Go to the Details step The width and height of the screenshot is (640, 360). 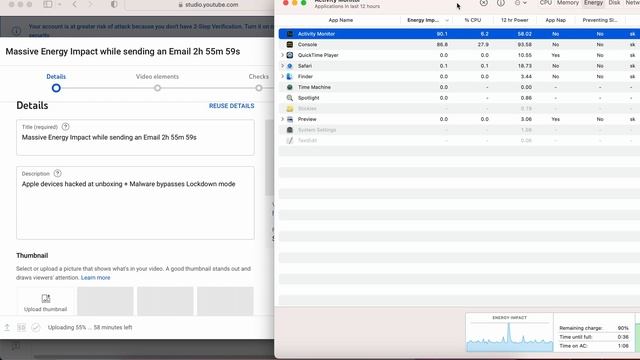tap(56, 82)
